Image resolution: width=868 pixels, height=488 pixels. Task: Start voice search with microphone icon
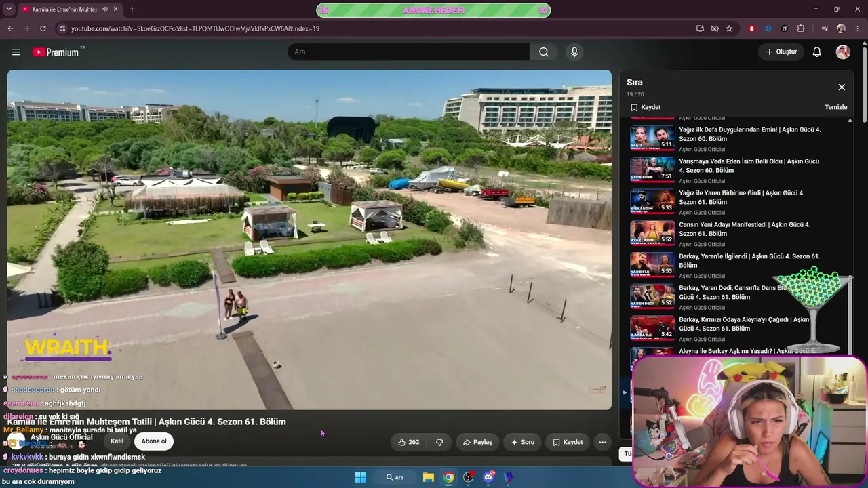[x=574, y=52]
